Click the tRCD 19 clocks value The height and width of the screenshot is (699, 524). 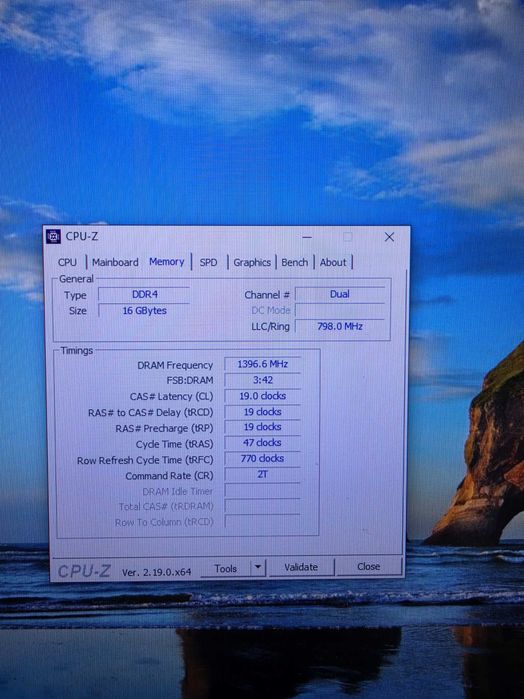(262, 412)
